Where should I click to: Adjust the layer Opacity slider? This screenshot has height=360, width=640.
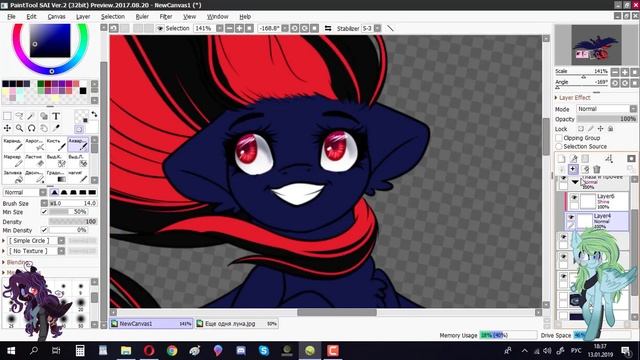point(607,119)
